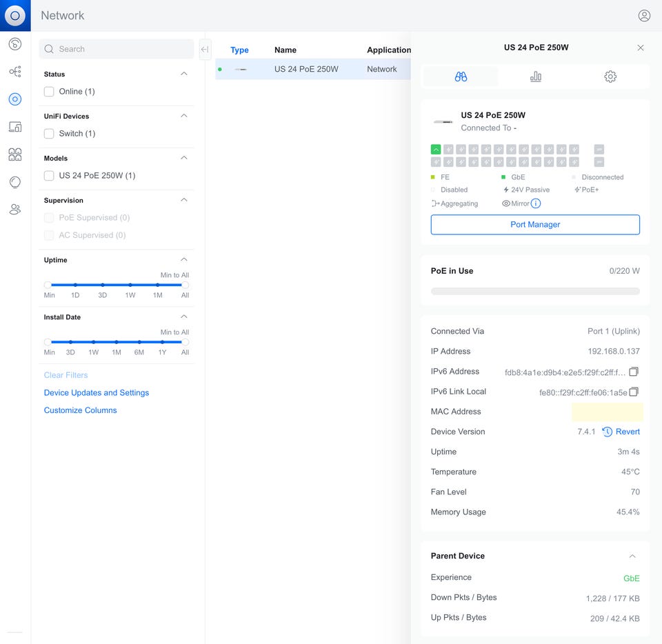Select the US 24 PoE 250W table row
Image resolution: width=662 pixels, height=644 pixels.
click(x=313, y=69)
